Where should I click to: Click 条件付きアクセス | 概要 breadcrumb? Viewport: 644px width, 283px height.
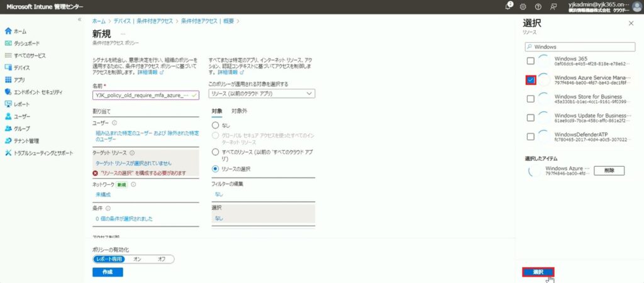[208, 21]
